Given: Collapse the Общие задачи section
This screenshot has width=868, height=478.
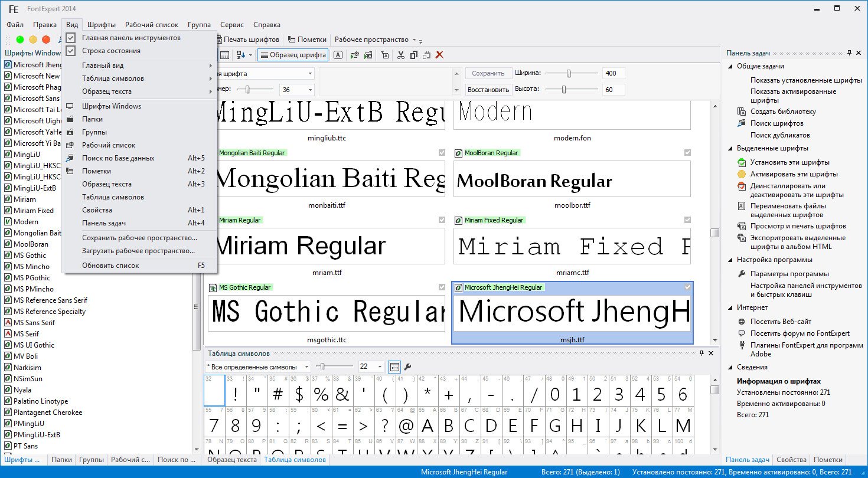Looking at the screenshot, I should [730, 66].
